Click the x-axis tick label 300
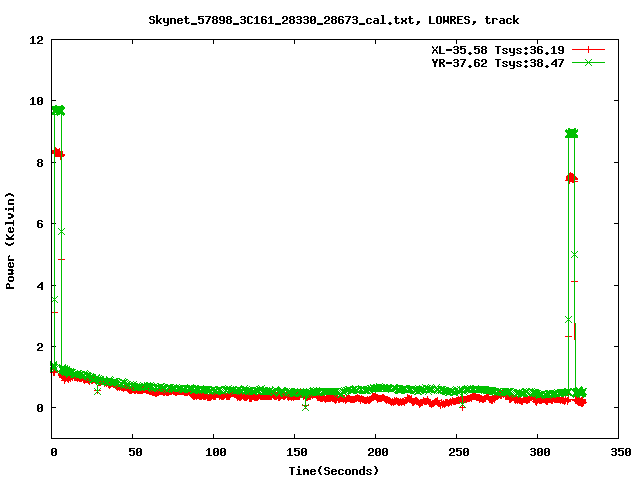 coord(540,452)
